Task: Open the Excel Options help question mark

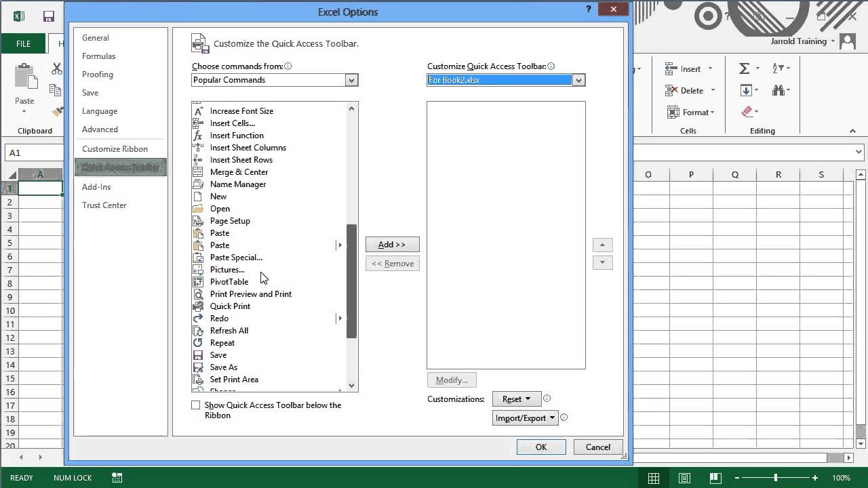Action: 588,9
